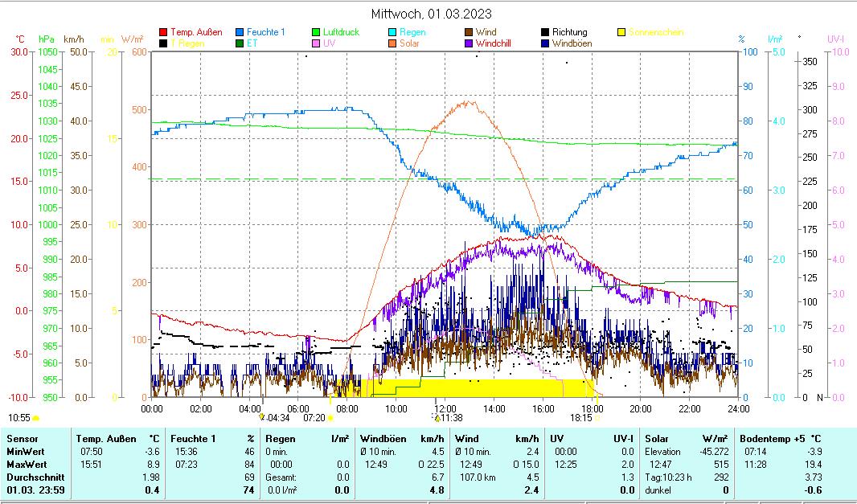857x504 pixels.
Task: Click the Durchschnitt row label
Action: point(35,477)
